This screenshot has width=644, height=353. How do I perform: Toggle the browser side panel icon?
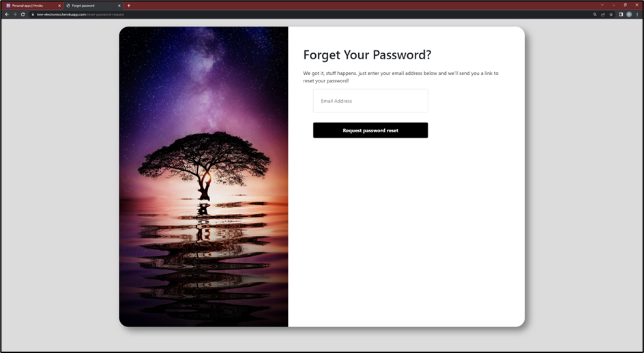(621, 14)
